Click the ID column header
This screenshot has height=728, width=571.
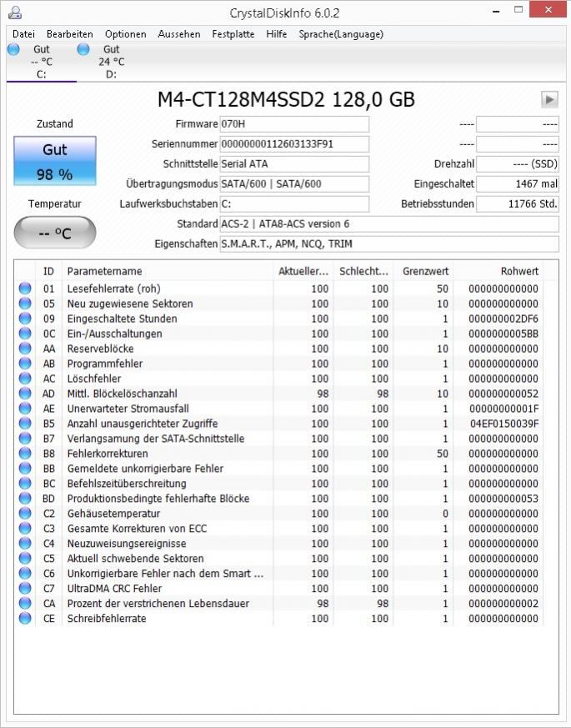[48, 271]
